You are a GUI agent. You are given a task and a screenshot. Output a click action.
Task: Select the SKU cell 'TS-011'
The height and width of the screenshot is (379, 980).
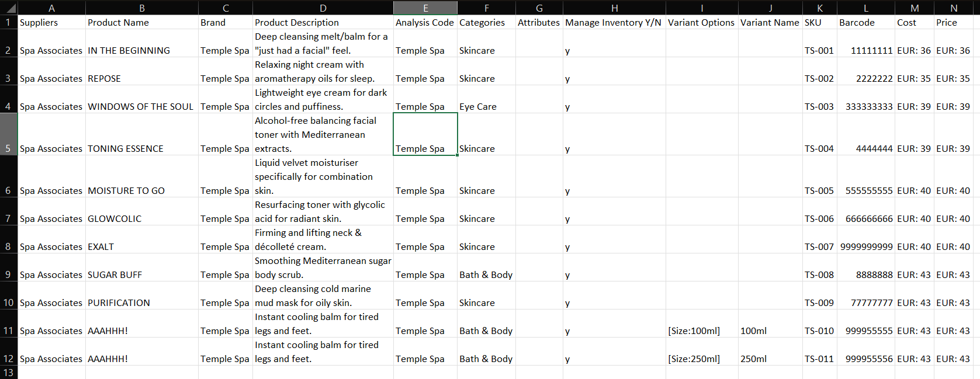tap(820, 352)
